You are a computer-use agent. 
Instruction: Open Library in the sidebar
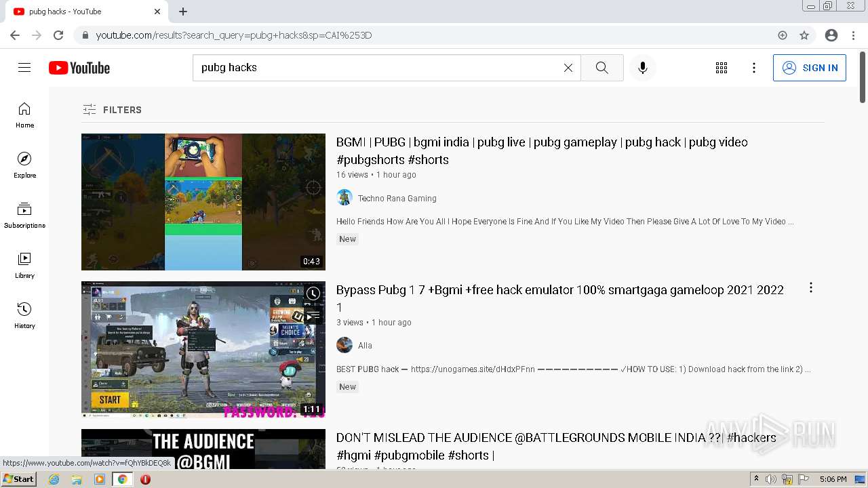pos(24,266)
